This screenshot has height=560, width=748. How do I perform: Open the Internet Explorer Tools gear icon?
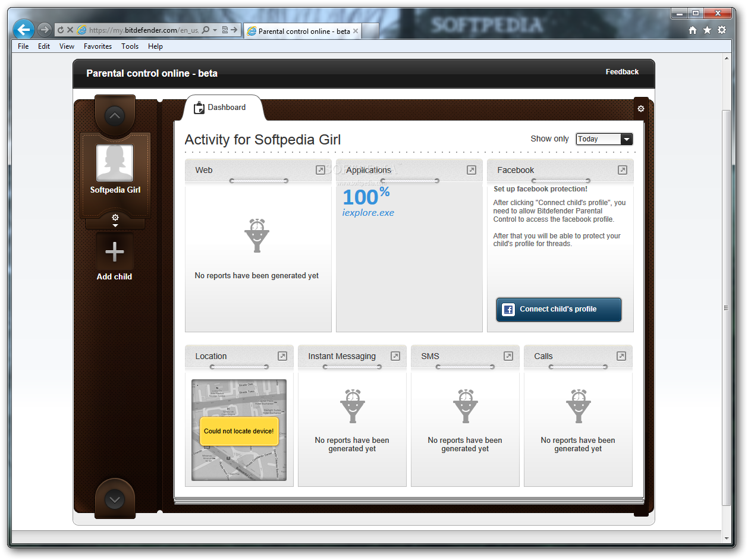coord(722,30)
